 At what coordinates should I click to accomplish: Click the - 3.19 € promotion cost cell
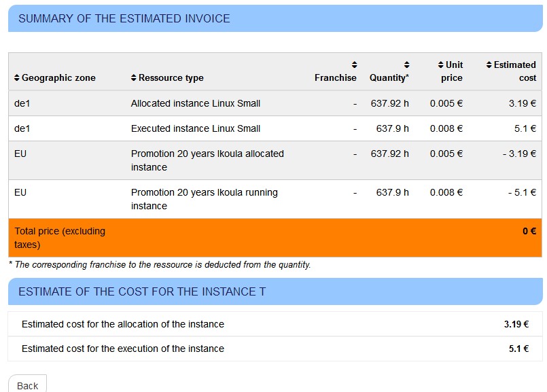[520, 154]
